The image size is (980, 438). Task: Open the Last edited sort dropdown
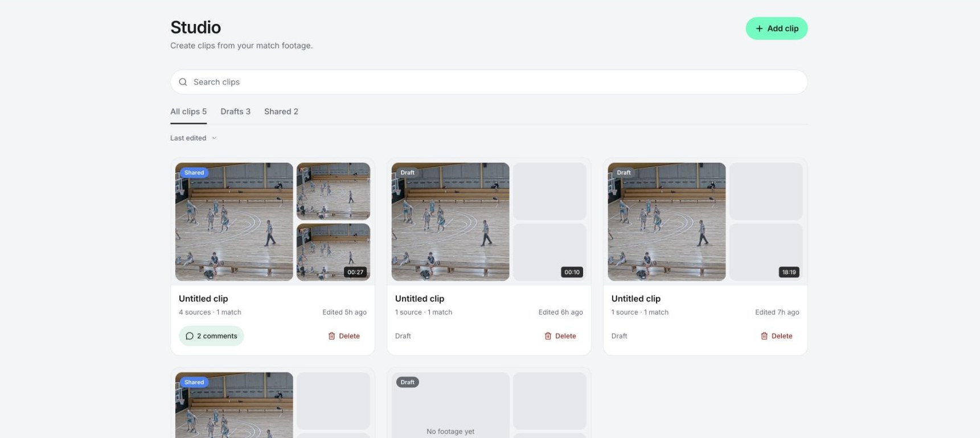pos(194,138)
